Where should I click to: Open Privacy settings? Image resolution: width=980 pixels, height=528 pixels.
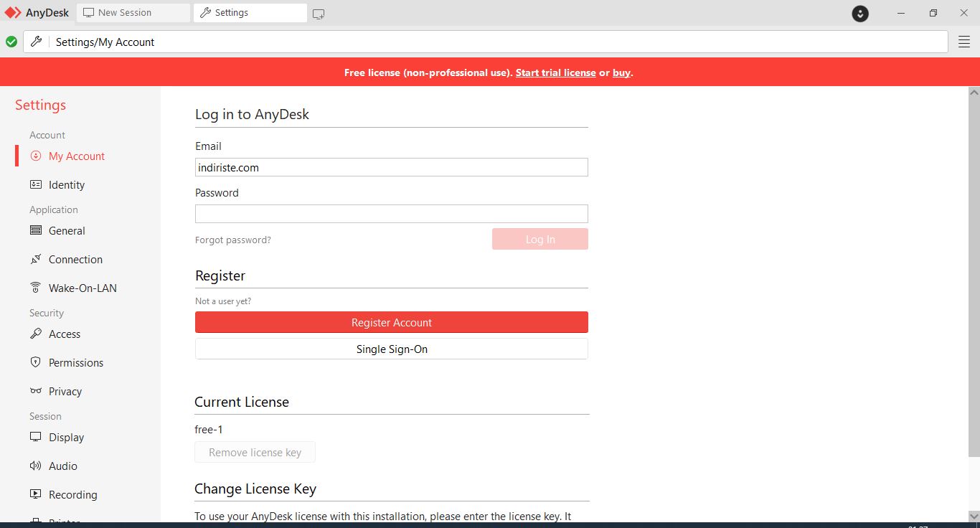(x=65, y=391)
